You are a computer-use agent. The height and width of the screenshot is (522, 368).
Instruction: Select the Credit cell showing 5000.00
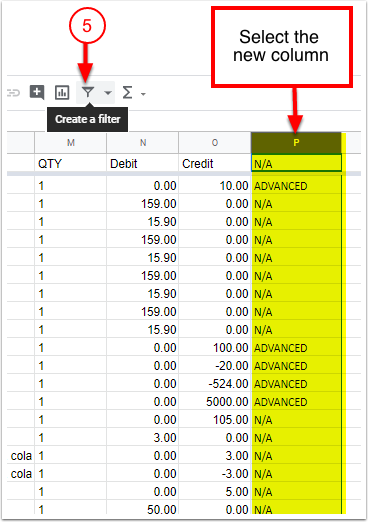[215, 402]
